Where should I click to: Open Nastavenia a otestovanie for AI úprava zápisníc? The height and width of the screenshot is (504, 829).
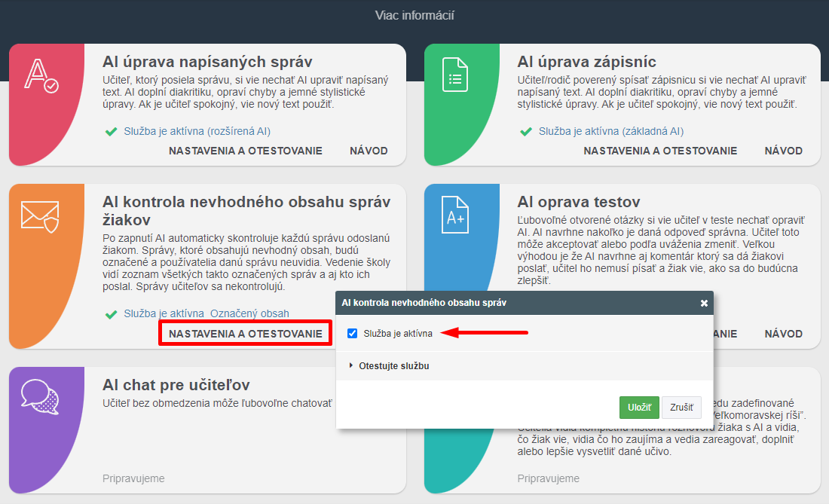point(660,151)
